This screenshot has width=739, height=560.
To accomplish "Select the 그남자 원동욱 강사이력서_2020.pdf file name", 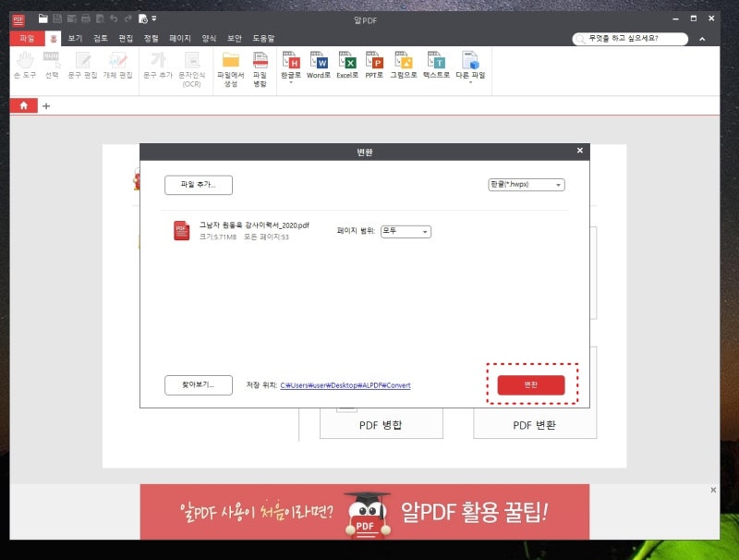I will tap(254, 225).
